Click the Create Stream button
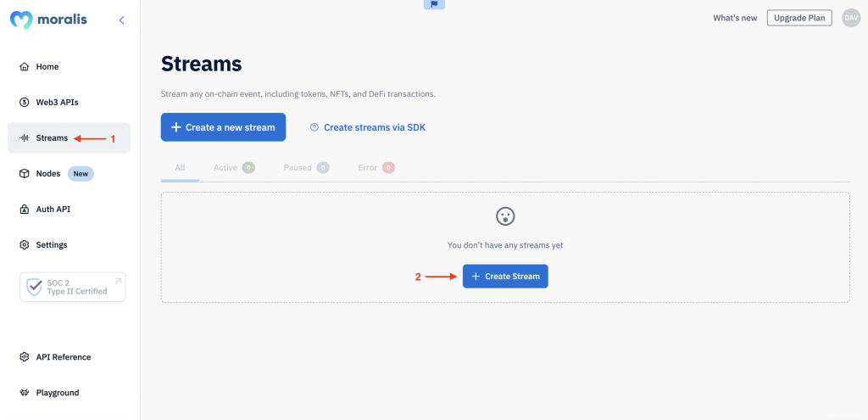This screenshot has height=420, width=868. pos(505,277)
